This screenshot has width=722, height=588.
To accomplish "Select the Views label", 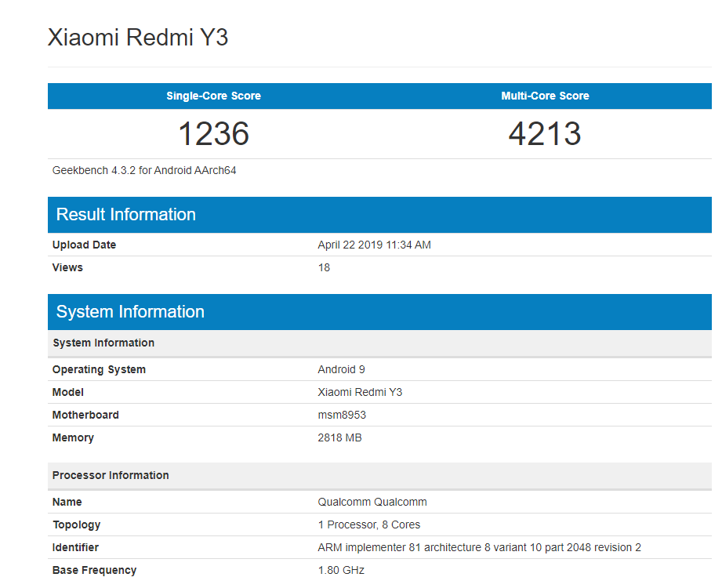I will pos(67,267).
